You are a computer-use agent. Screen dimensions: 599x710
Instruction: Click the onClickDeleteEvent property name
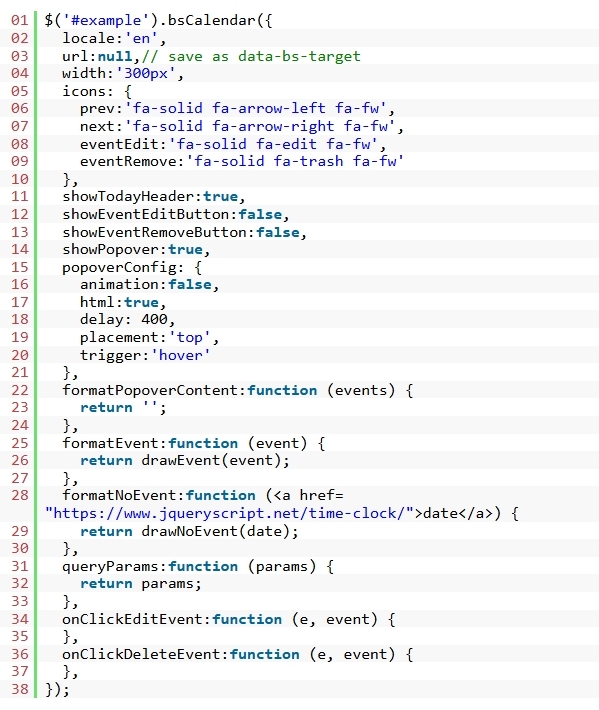pos(141,654)
